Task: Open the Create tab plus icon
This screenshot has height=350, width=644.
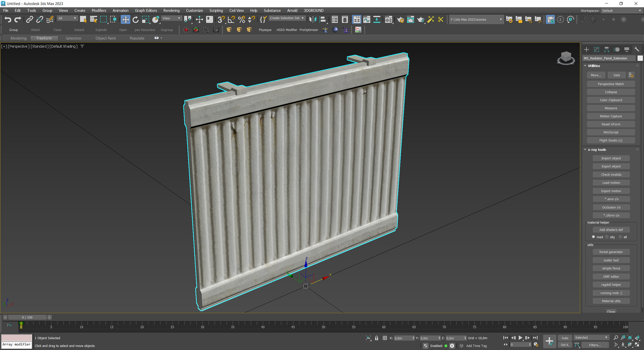Action: pos(587,49)
